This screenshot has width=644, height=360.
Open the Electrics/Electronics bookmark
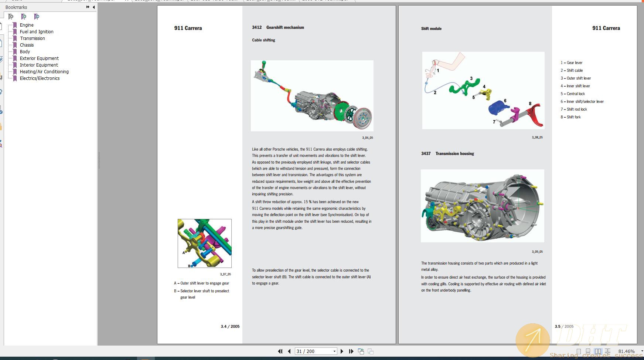40,78
